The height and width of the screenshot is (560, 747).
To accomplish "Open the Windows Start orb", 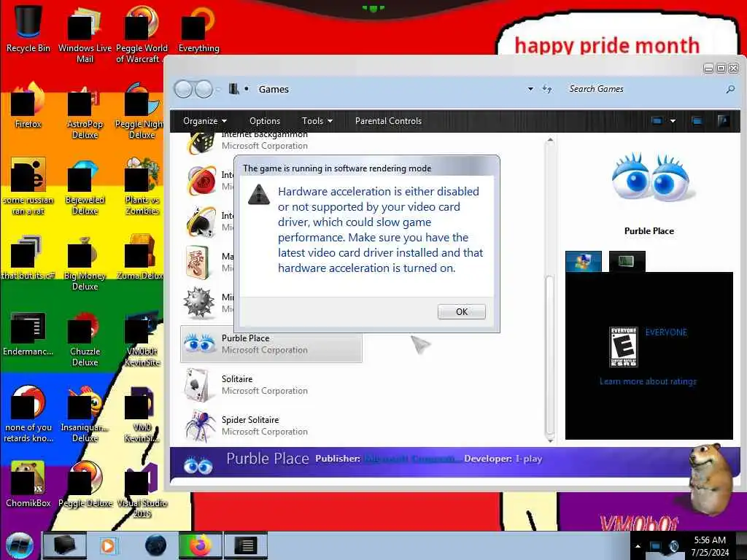I will point(20,545).
